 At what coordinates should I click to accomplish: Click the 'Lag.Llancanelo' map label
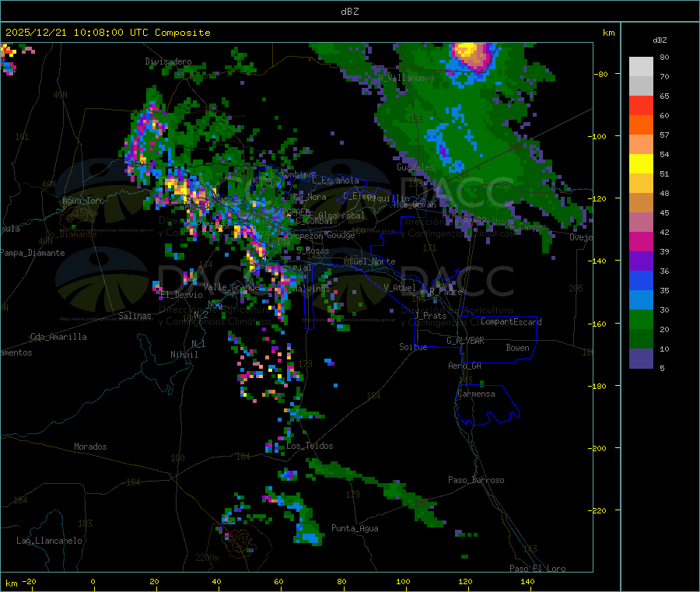[50, 541]
